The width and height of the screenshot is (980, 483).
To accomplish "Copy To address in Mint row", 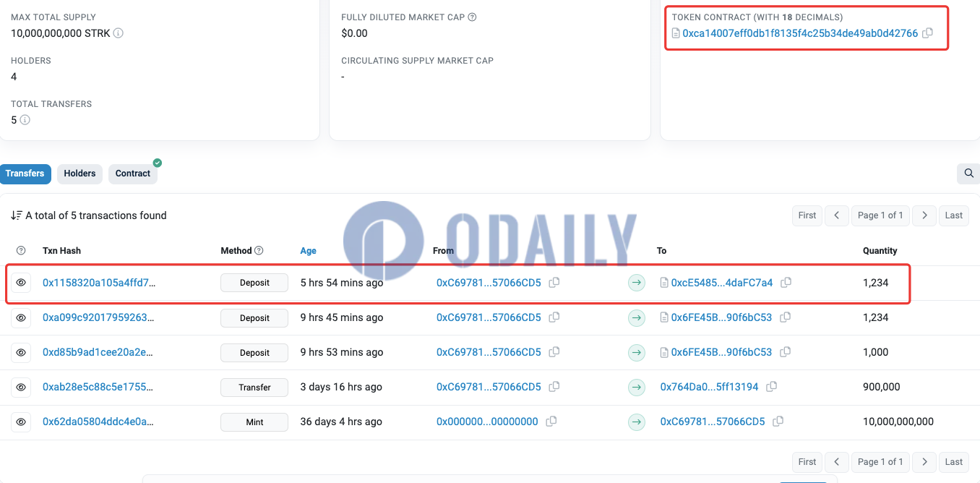I will (778, 422).
